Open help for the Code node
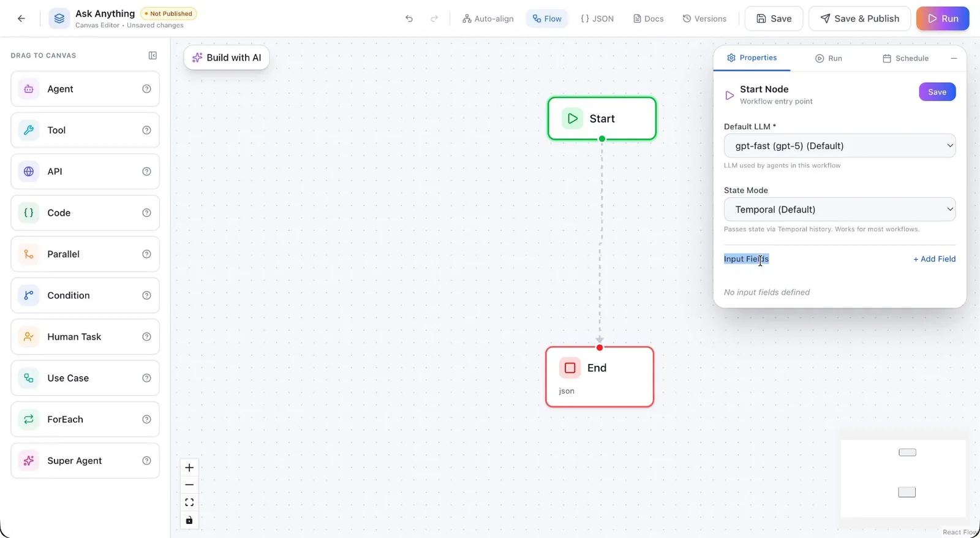Image resolution: width=980 pixels, height=538 pixels. pos(146,213)
